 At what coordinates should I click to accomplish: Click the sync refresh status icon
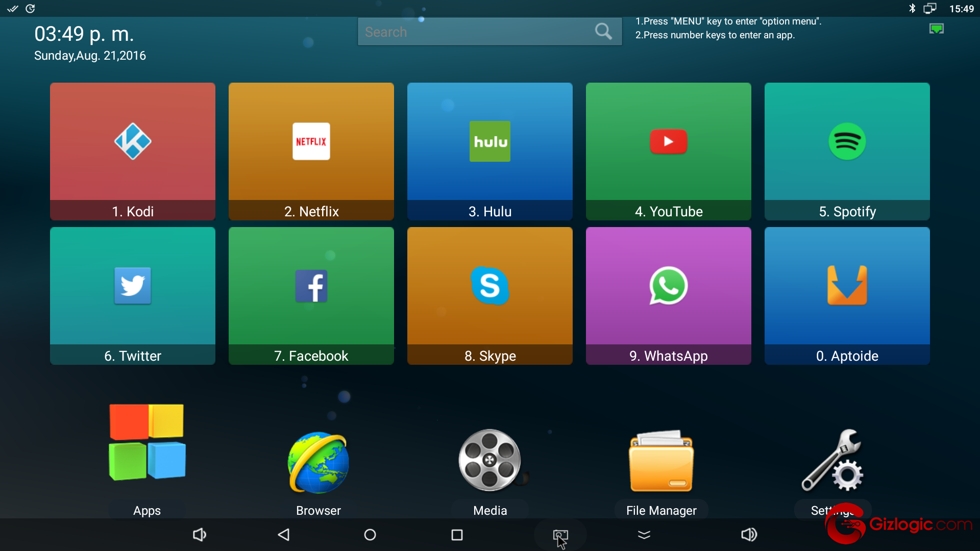pos(31,9)
